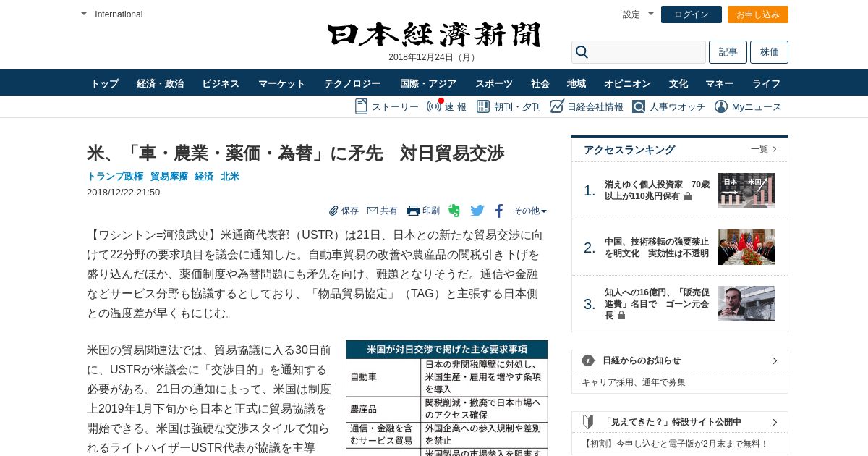Open the 人事ウオッチ search icon
Image resolution: width=868 pixels, height=456 pixels.
click(638, 106)
